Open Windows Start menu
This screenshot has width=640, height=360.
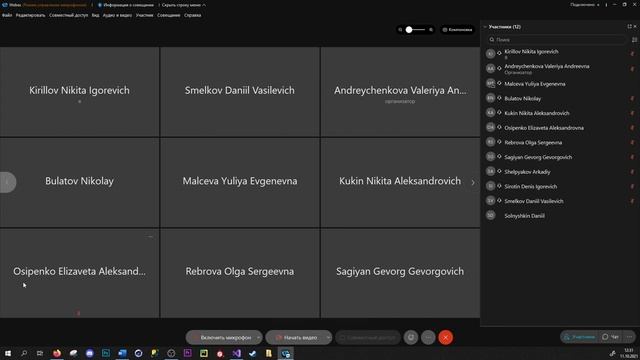pyautogui.click(x=8, y=353)
